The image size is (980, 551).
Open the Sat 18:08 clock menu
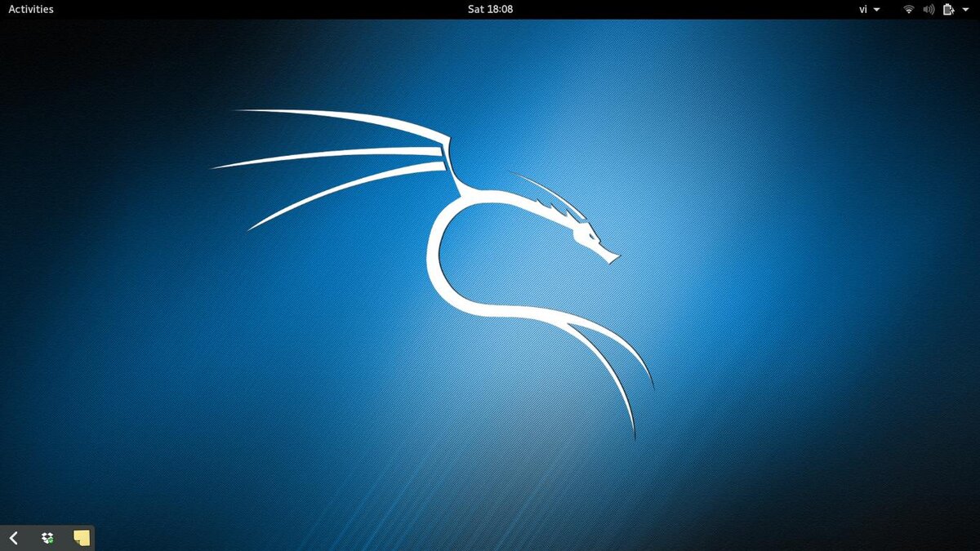490,9
